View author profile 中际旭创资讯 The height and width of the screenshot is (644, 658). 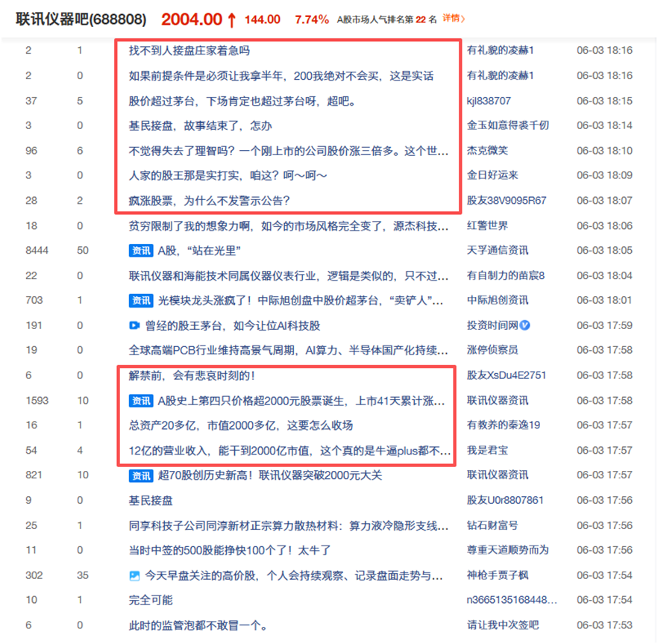(498, 301)
